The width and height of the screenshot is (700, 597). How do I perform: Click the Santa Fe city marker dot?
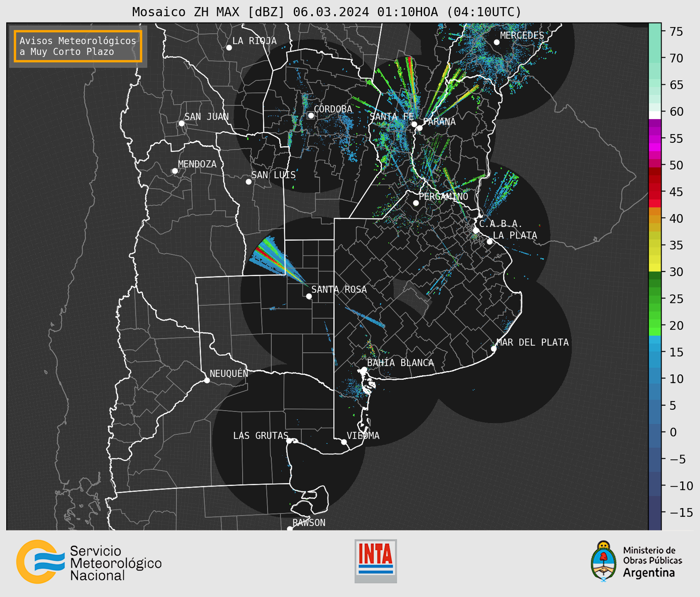[x=414, y=124]
